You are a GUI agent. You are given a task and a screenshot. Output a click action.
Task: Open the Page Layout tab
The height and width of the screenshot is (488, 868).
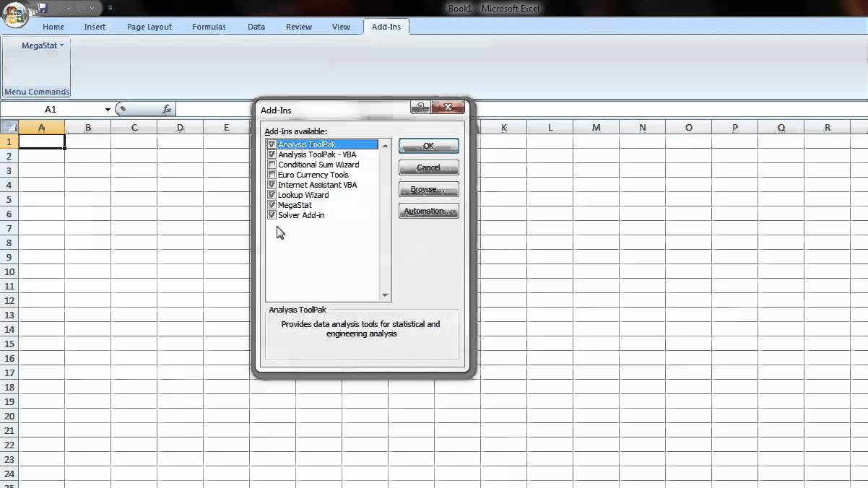(x=149, y=27)
